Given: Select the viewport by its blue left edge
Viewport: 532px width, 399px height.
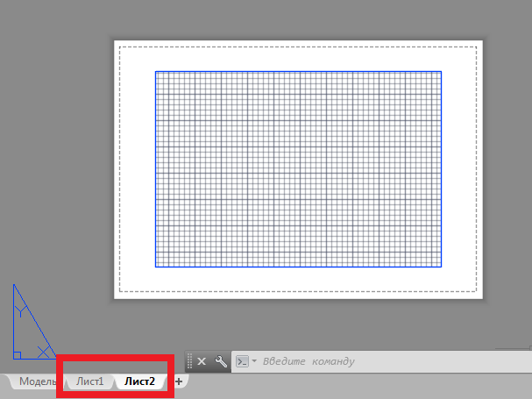Looking at the screenshot, I should click(156, 168).
